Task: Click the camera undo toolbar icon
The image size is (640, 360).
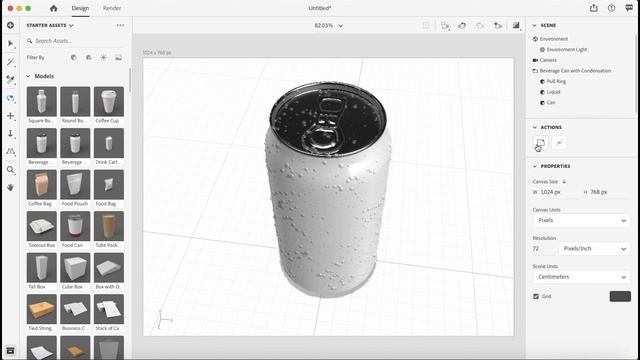Action: click(x=462, y=26)
